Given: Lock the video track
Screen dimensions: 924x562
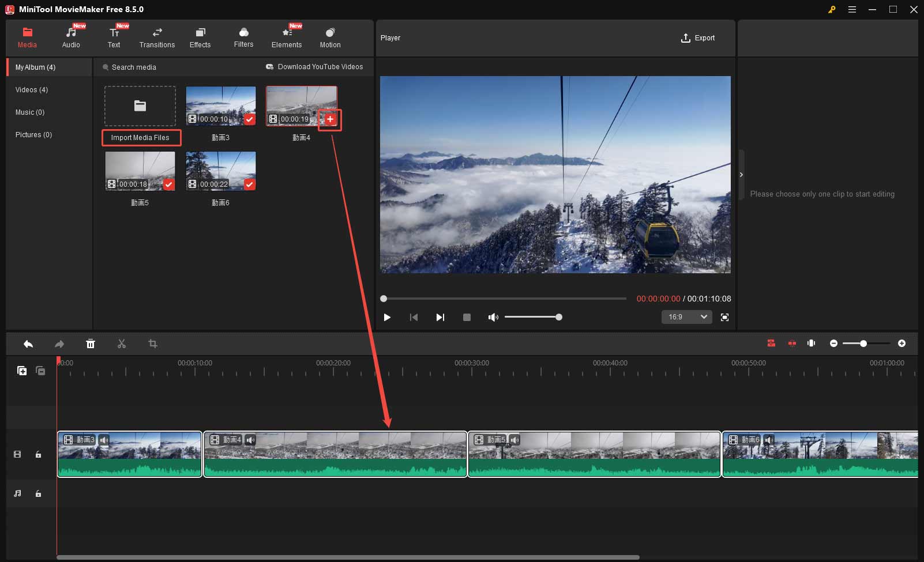Looking at the screenshot, I should pos(38,454).
